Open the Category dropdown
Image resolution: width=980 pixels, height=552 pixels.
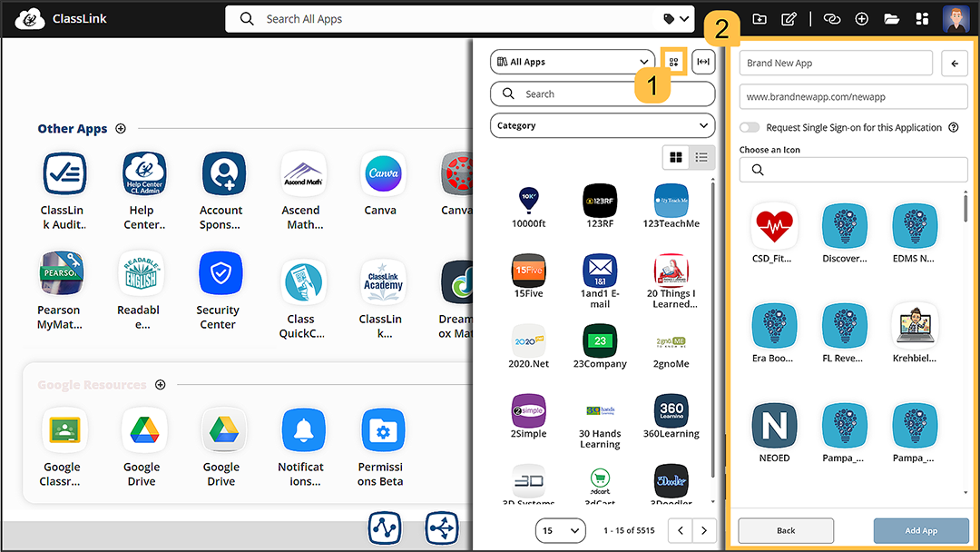[603, 125]
